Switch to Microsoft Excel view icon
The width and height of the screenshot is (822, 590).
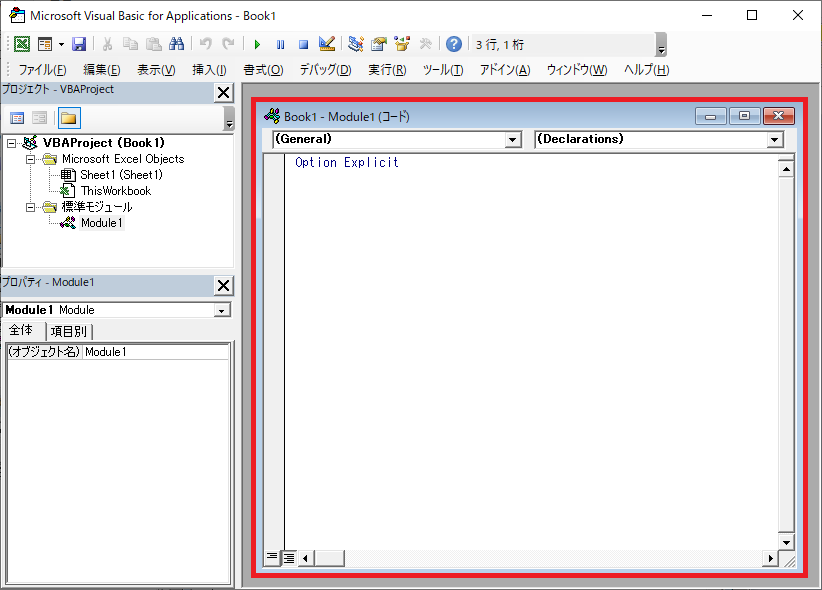[21, 44]
